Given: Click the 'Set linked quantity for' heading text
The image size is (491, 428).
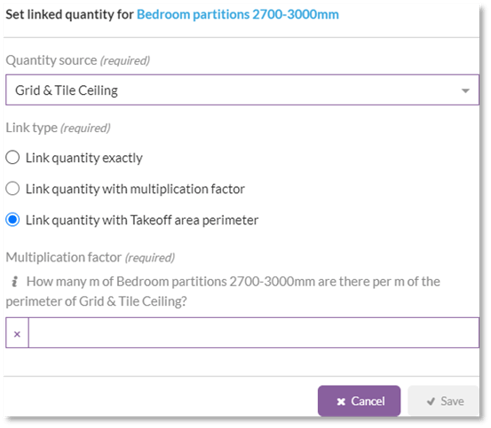Looking at the screenshot, I should point(70,15).
